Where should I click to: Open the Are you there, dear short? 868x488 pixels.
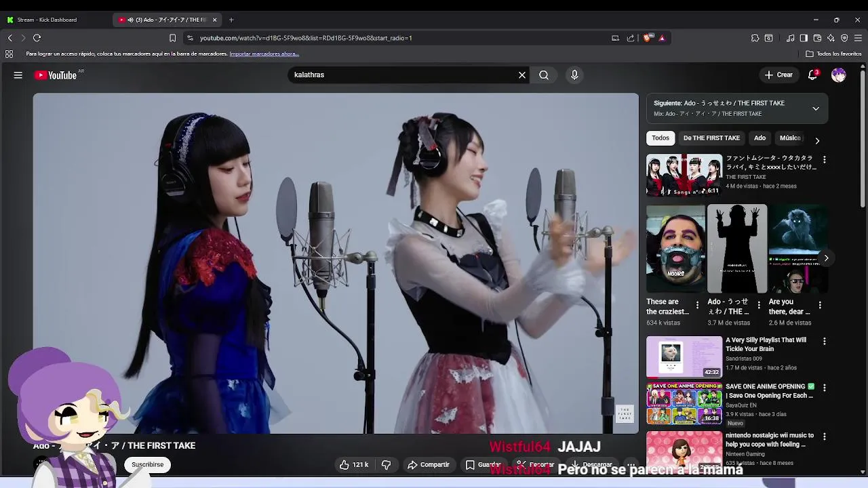coord(798,249)
